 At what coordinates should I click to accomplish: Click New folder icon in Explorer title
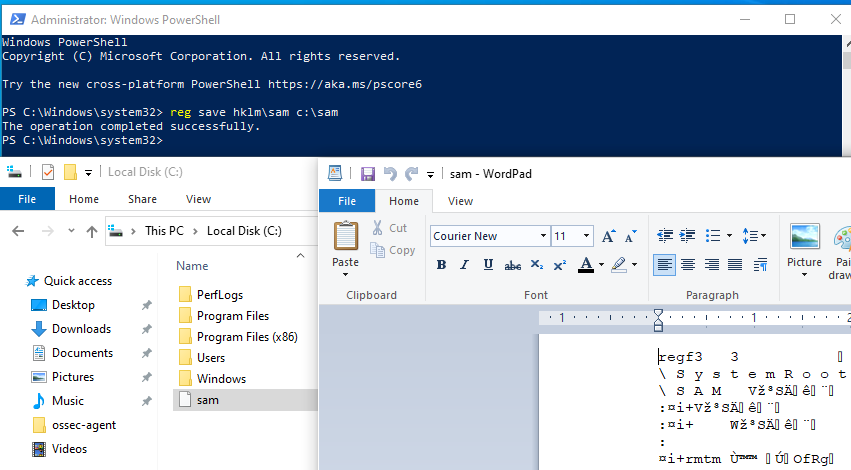tap(70, 172)
